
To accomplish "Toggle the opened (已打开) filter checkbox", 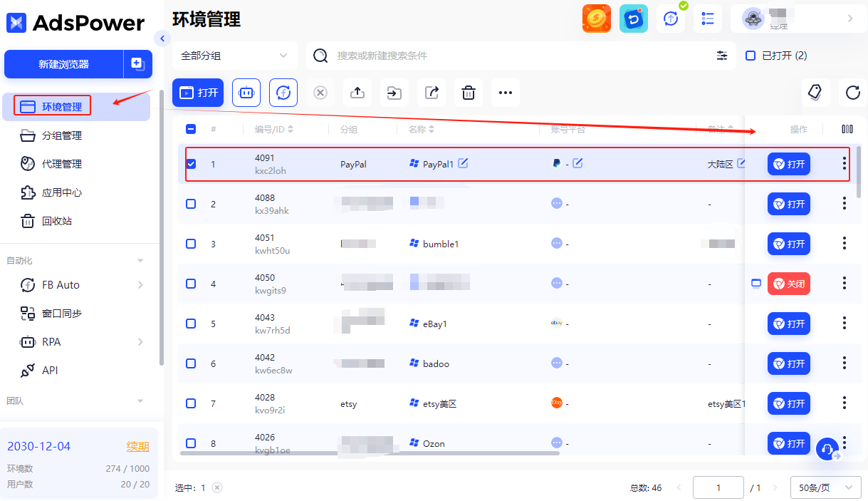I will [x=751, y=56].
